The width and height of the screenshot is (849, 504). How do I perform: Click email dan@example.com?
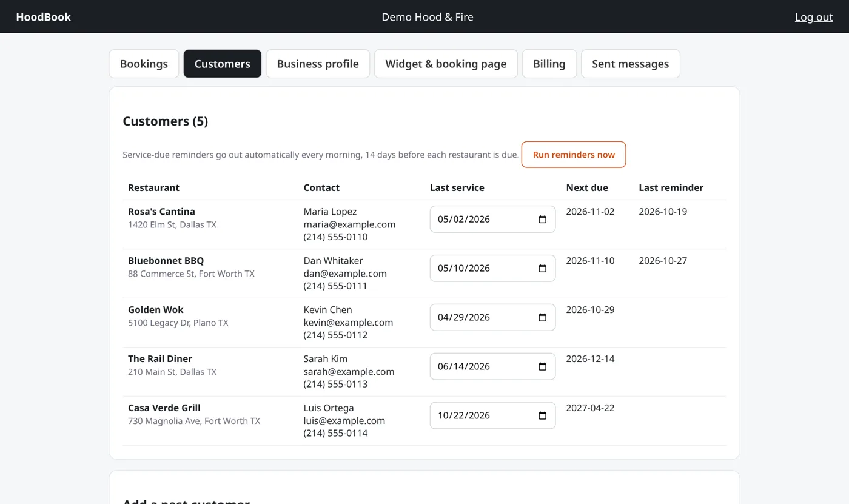(345, 274)
